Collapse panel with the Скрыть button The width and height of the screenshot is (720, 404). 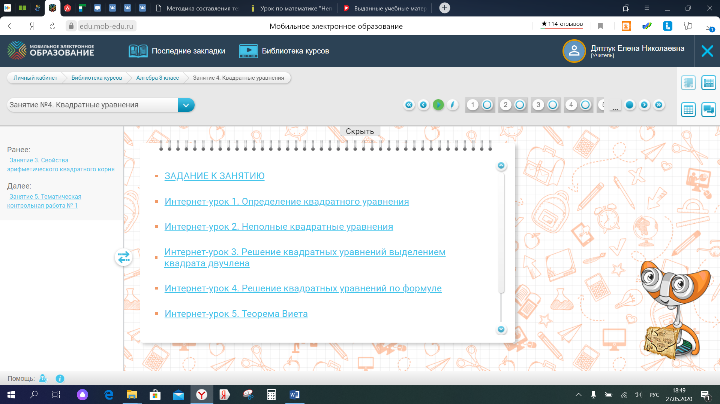(x=360, y=131)
